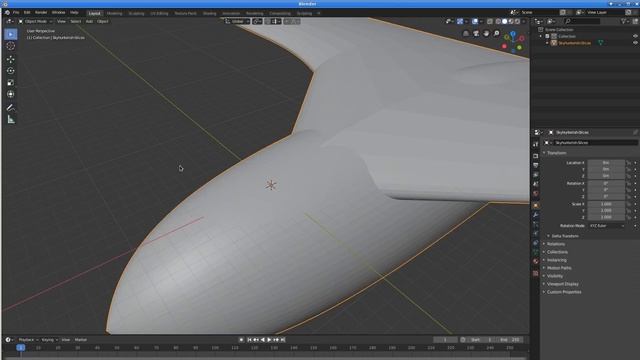Select material preview shading mode
Image resolution: width=640 pixels, height=360 pixels.
(511, 22)
